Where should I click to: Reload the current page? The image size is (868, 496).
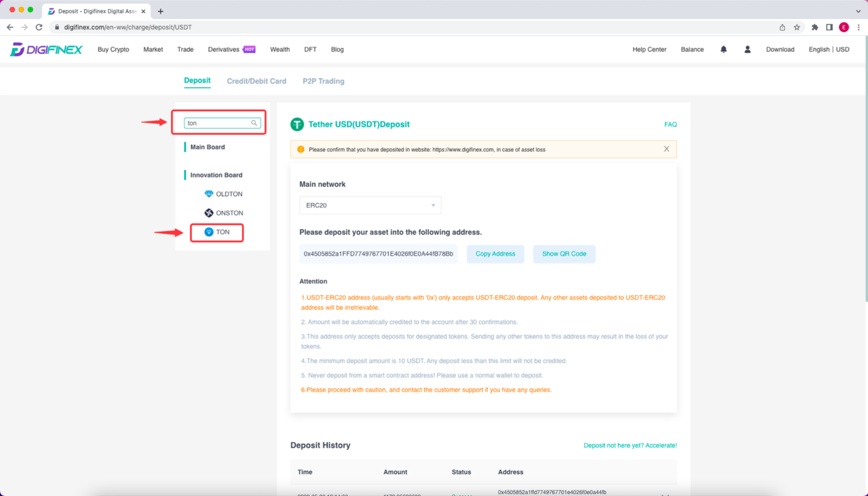(39, 27)
